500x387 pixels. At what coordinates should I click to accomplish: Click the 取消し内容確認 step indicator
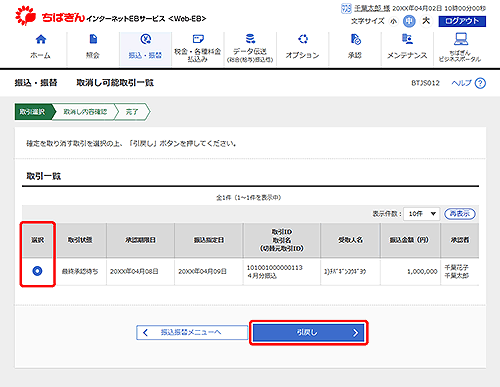(x=85, y=112)
